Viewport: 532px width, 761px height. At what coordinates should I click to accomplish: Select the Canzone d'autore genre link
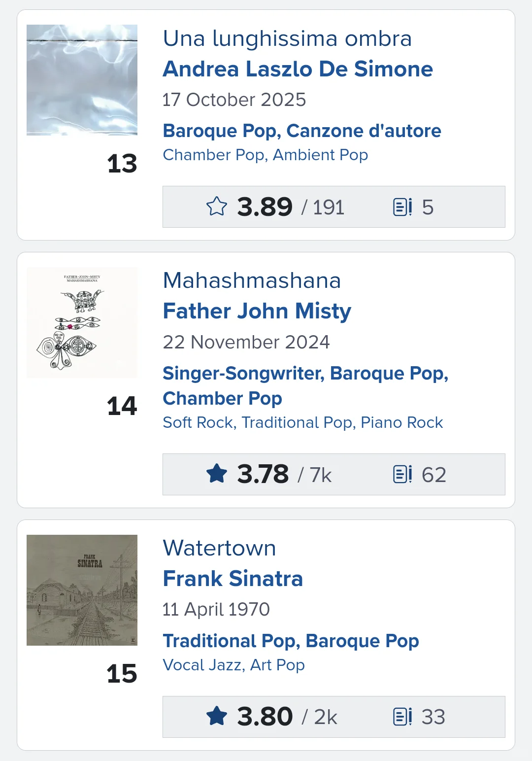pos(364,131)
